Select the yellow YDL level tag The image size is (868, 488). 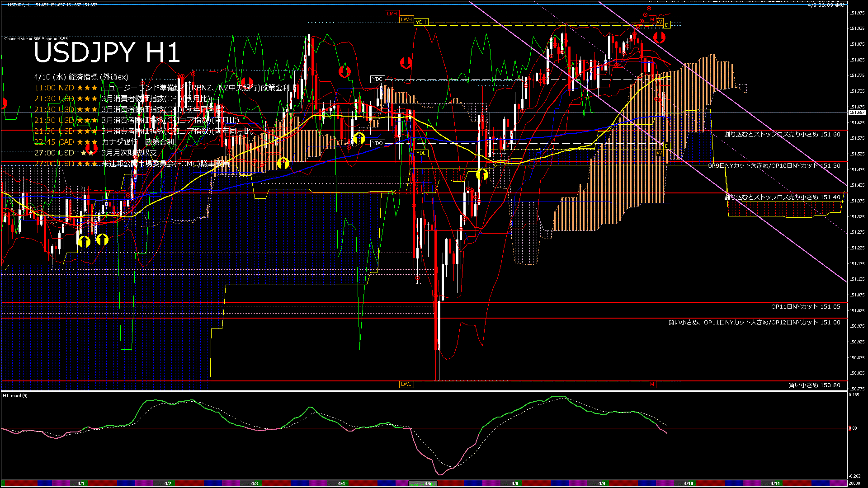(421, 153)
